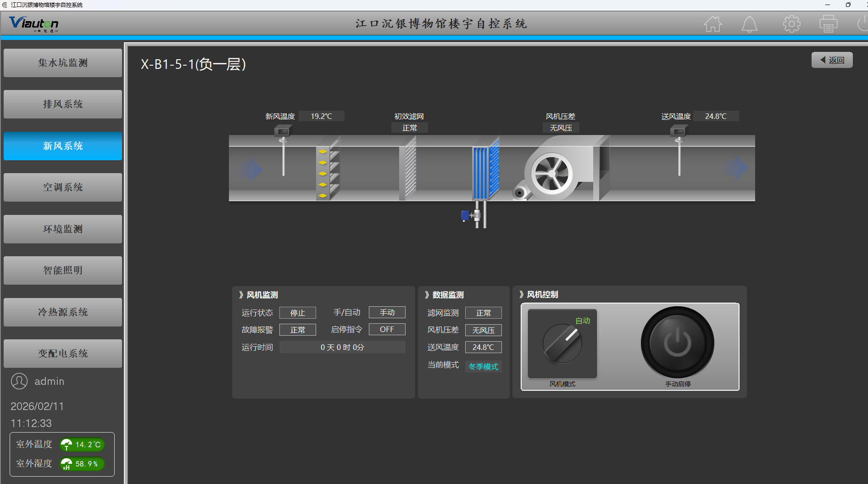The width and height of the screenshot is (868, 484).
Task: Click the primary filter screen graphic
Action: coord(408,168)
